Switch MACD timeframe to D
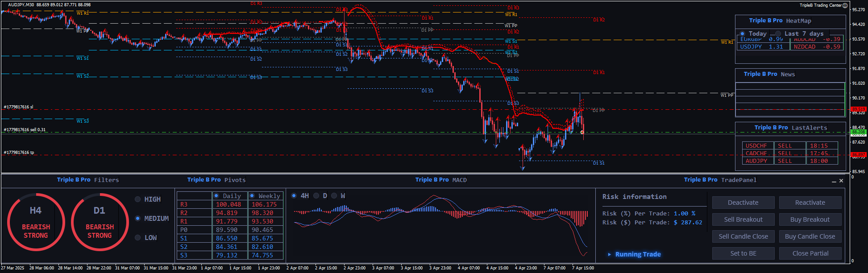This screenshot has width=868, height=273. click(x=316, y=196)
